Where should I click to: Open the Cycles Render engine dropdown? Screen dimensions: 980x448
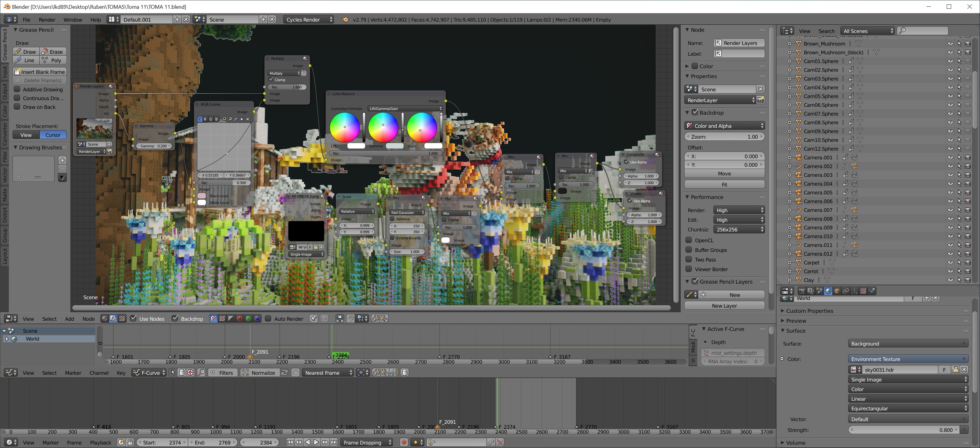point(309,20)
